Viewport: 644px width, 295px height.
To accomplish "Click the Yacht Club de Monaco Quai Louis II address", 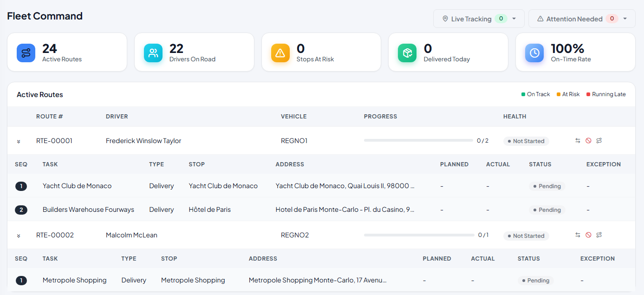I will (345, 186).
